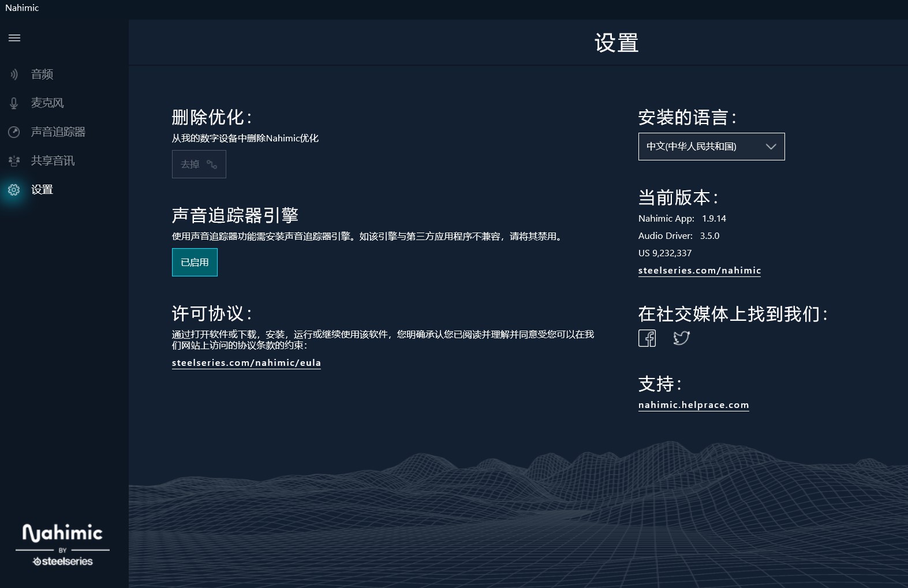Viewport: 908px width, 588px height.
Task: Click the US 9,232,337 patent text
Action: click(665, 253)
